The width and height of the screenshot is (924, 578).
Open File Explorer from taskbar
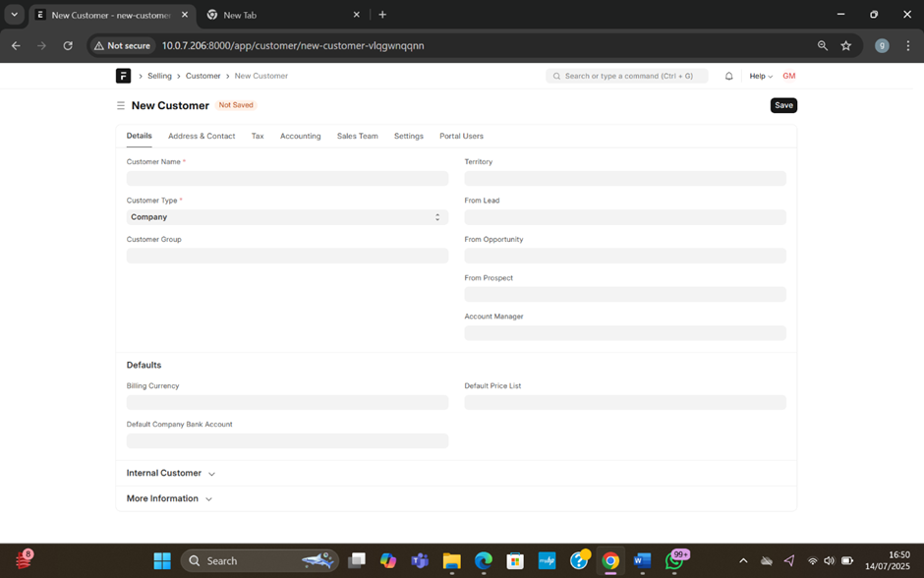(451, 561)
